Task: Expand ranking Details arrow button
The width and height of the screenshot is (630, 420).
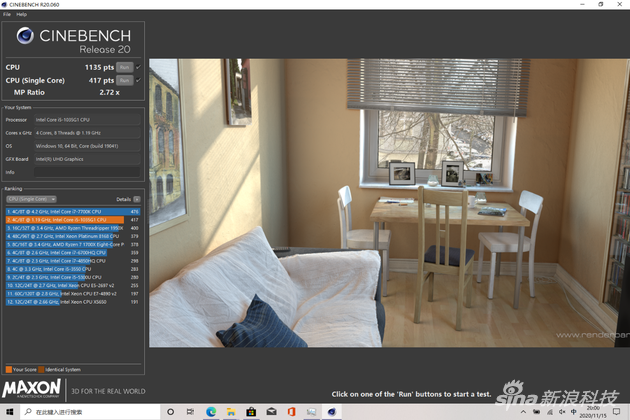Action: coord(137,199)
